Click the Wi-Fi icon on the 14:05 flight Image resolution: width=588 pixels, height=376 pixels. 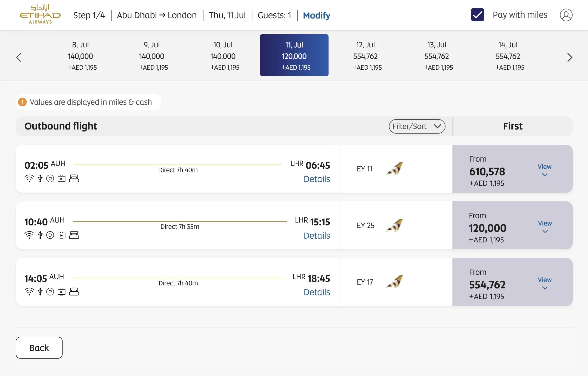coord(29,292)
